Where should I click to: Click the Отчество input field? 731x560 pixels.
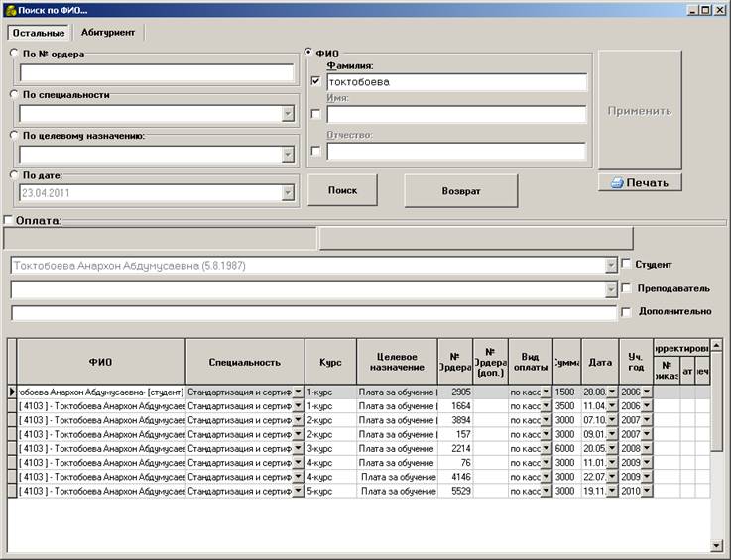click(457, 151)
